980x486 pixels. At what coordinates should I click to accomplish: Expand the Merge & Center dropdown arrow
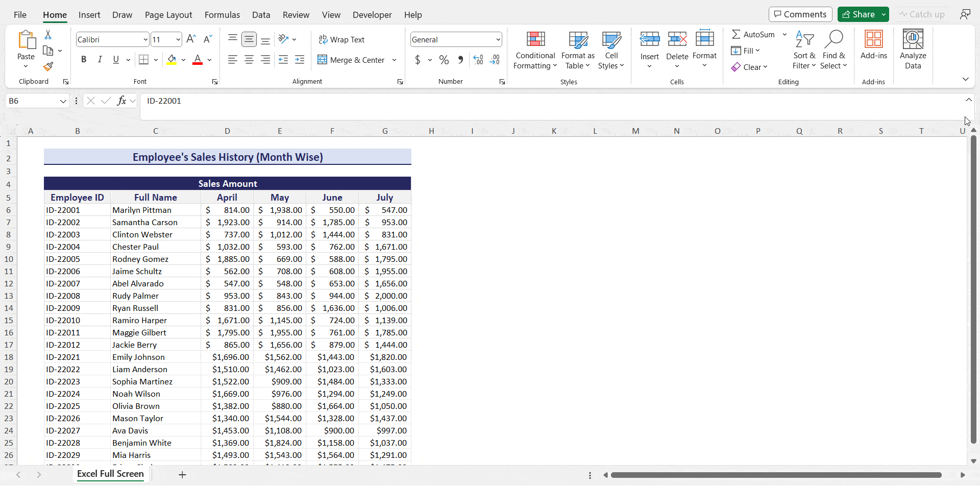pos(394,60)
